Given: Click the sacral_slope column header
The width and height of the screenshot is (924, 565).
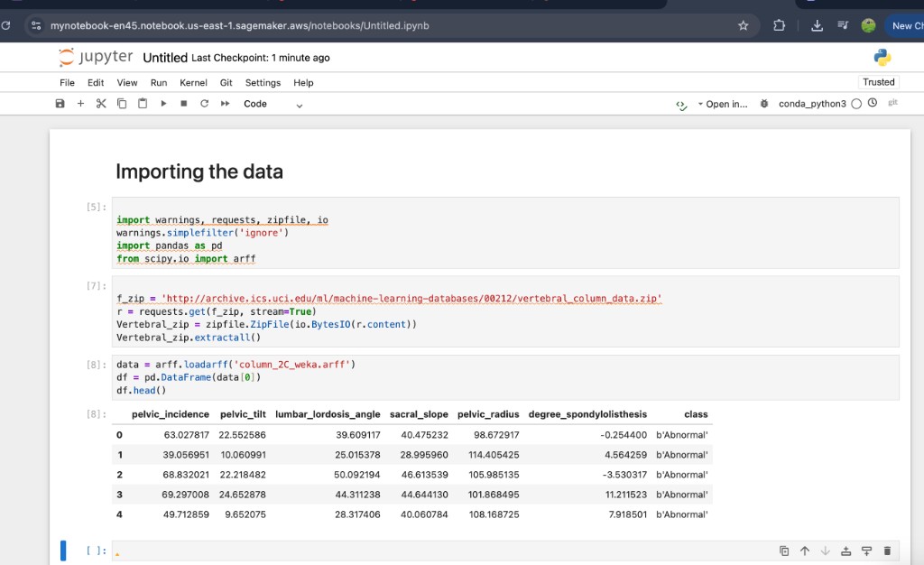Looking at the screenshot, I should click(x=419, y=414).
